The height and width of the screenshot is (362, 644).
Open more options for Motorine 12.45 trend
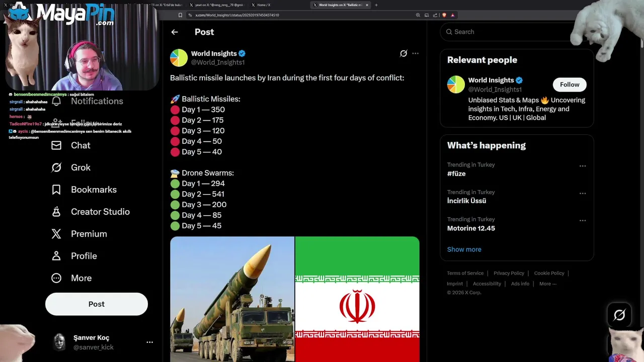pos(583,220)
